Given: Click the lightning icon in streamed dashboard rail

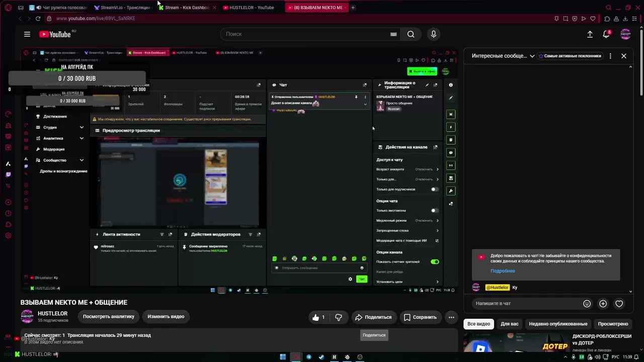Looking at the screenshot, I should (x=451, y=127).
